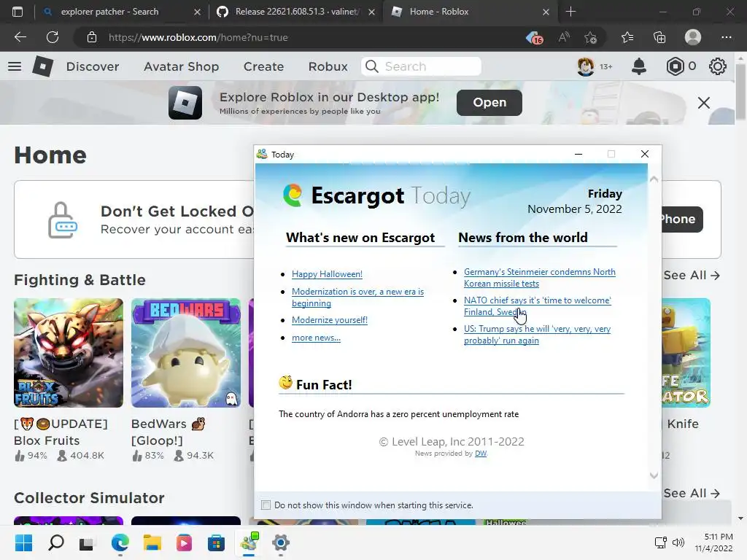Image resolution: width=747 pixels, height=560 pixels.
Task: Open the more news... link
Action: [x=316, y=338]
